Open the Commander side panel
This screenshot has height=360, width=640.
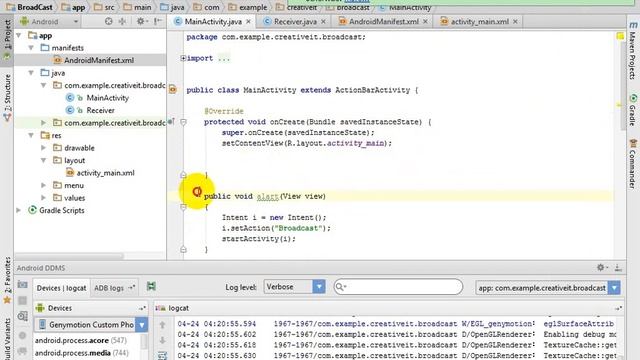632,163
